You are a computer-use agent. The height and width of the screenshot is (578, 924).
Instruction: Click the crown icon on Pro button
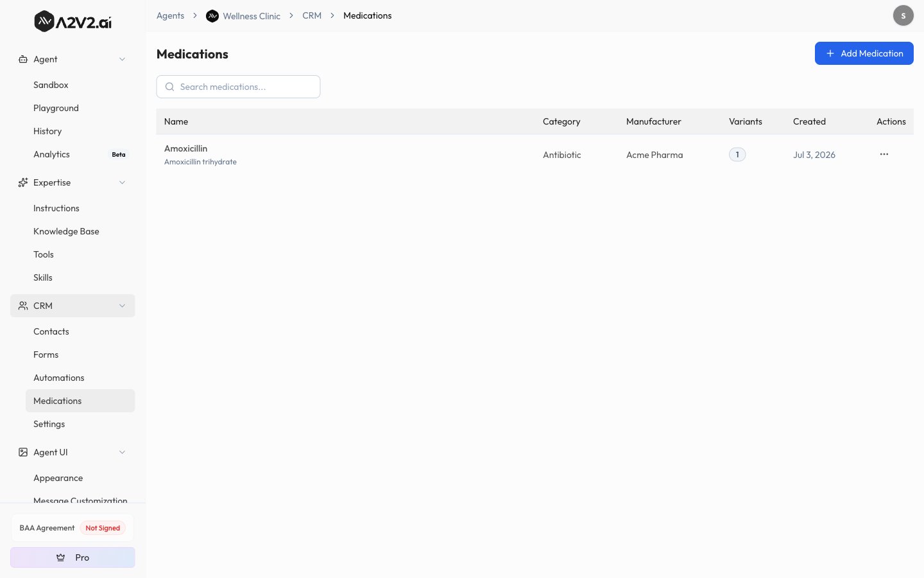tap(61, 557)
